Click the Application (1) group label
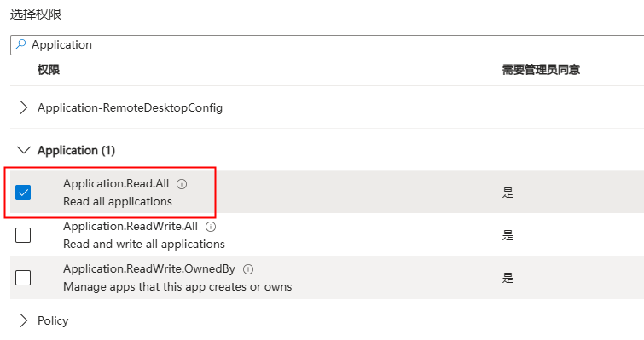This screenshot has width=644, height=340. pos(77,151)
